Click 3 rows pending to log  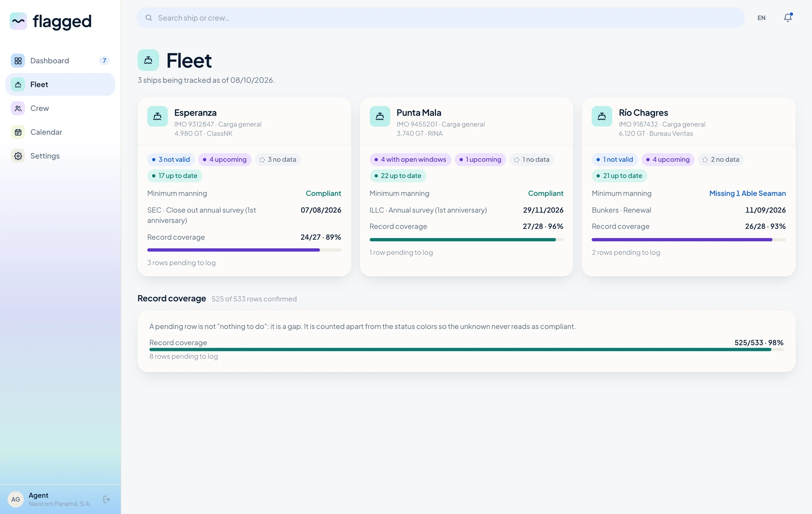(181, 263)
